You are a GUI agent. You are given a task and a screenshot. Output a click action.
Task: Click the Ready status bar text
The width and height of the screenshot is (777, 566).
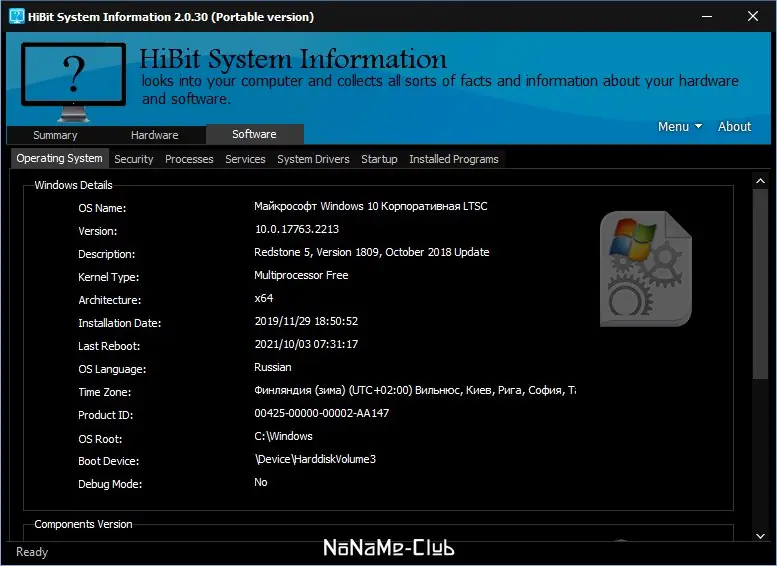coord(32,552)
